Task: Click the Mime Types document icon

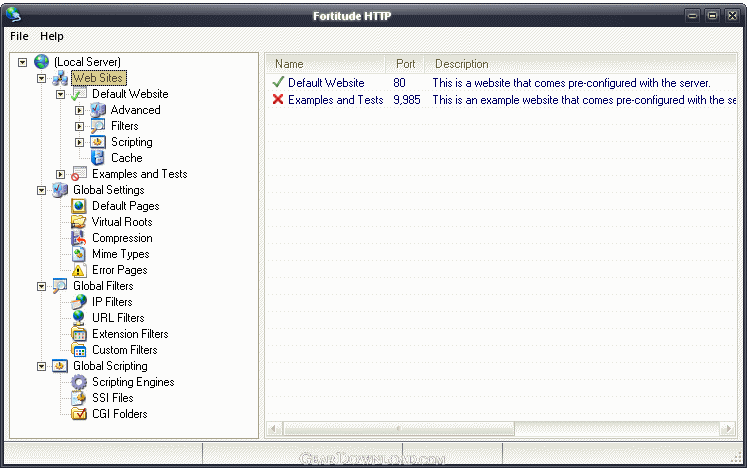Action: [x=79, y=254]
